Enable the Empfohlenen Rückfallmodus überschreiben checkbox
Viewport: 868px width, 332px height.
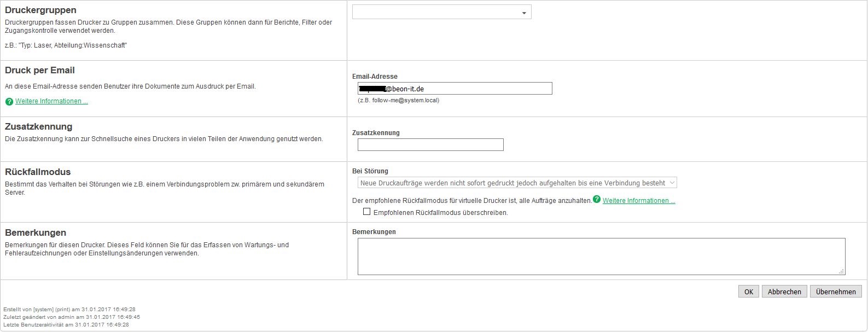tap(367, 212)
